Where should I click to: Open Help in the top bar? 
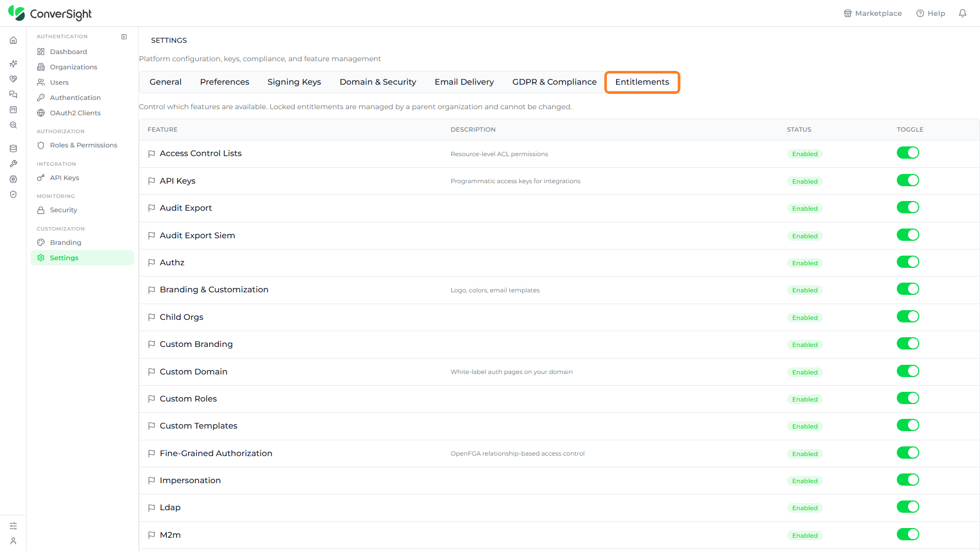(x=931, y=13)
